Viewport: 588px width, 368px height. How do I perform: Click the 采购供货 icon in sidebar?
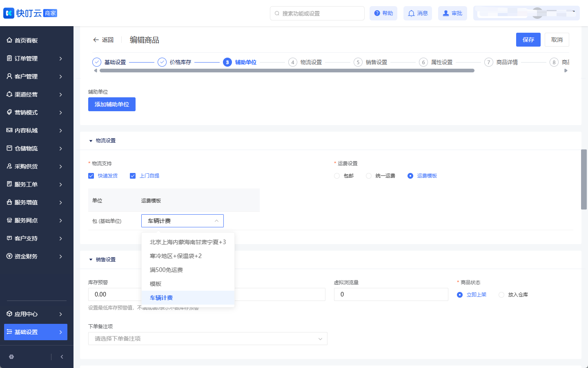point(9,166)
